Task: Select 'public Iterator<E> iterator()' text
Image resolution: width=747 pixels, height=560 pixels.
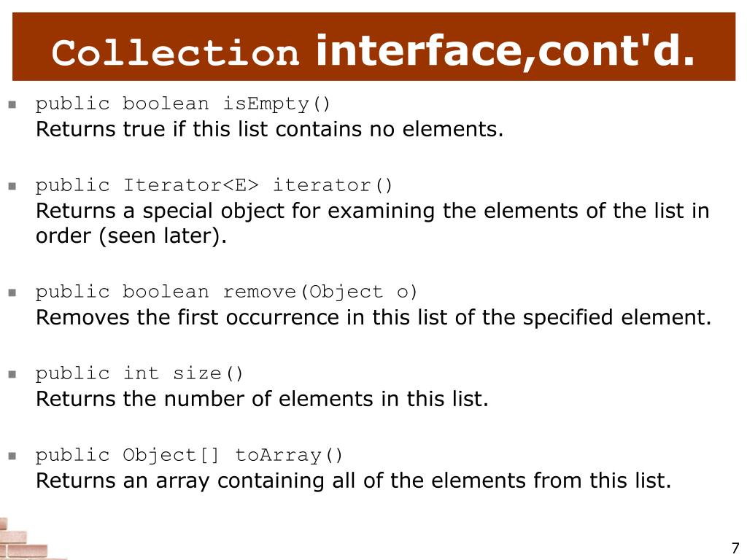Action: point(214,184)
